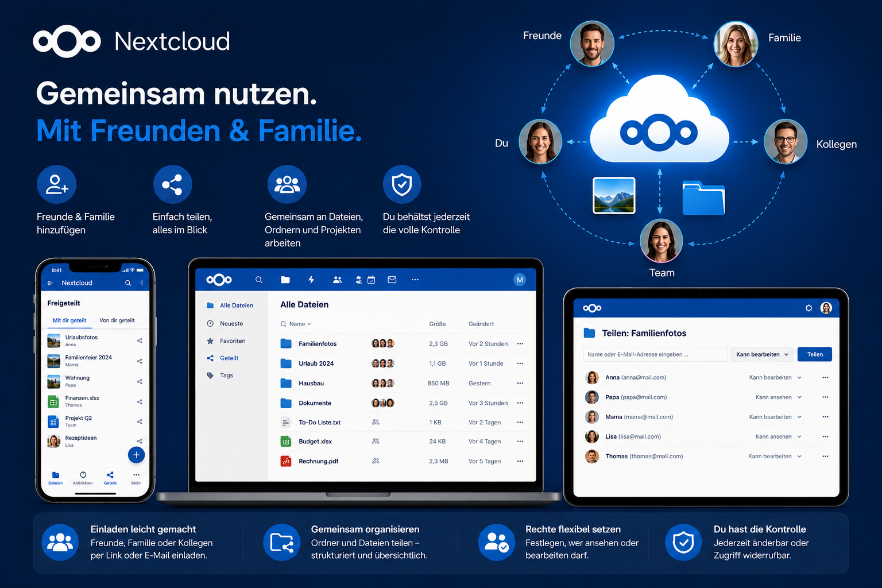Click the search icon in laptop top bar
This screenshot has height=588, width=882.
coord(259,280)
